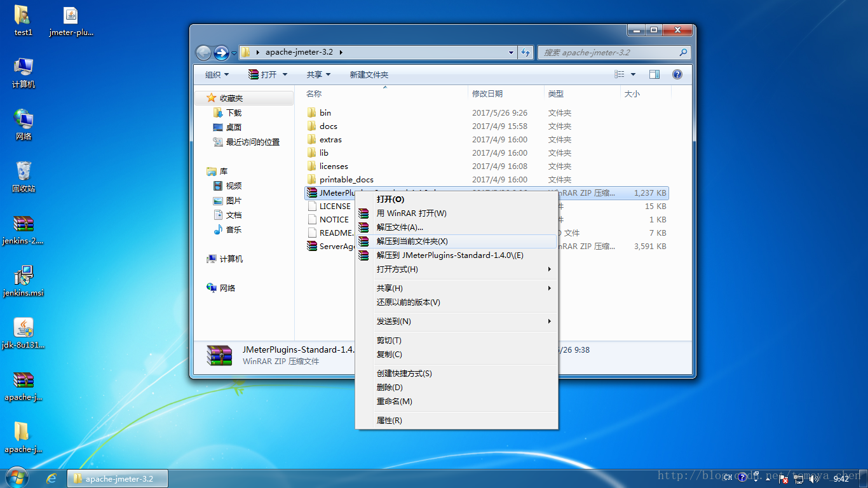Select the jdk-8u131 installer on desktop
Screen dimensions: 868x488
(x=24, y=334)
